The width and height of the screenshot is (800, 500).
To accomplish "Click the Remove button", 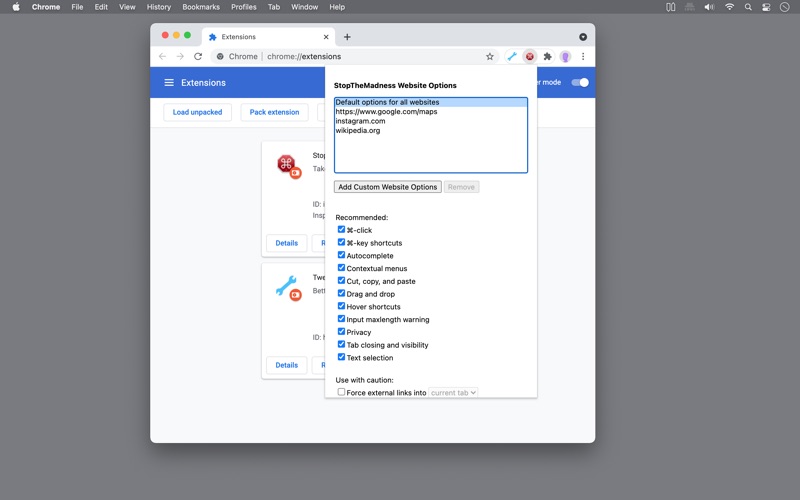I will click(x=461, y=187).
